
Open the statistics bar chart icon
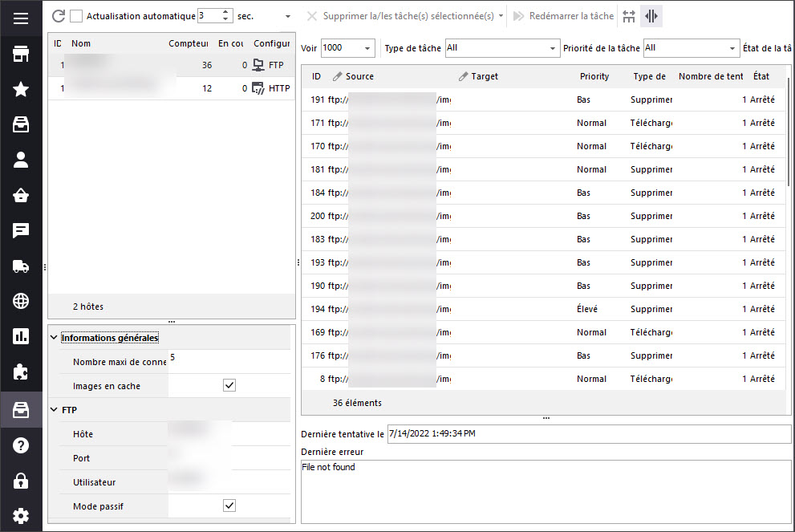pyautogui.click(x=21, y=336)
